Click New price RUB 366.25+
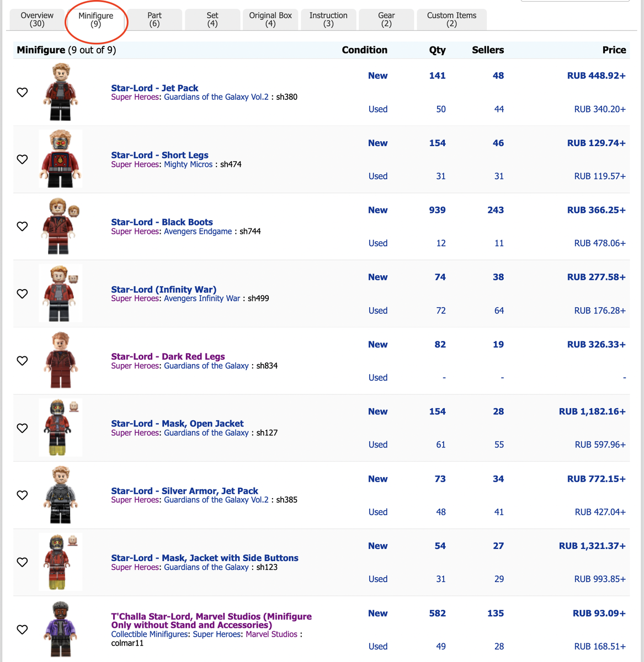 (x=597, y=210)
